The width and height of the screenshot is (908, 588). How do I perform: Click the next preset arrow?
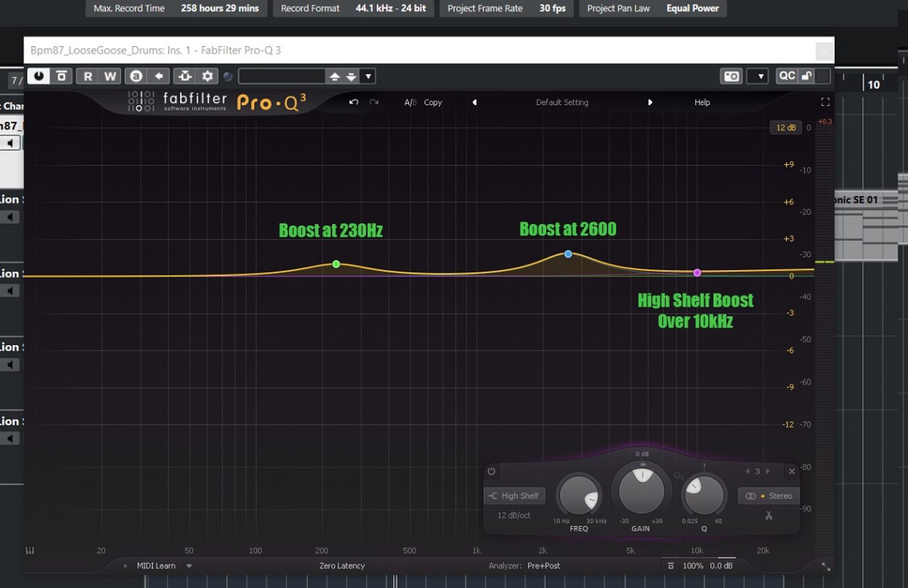pos(650,102)
